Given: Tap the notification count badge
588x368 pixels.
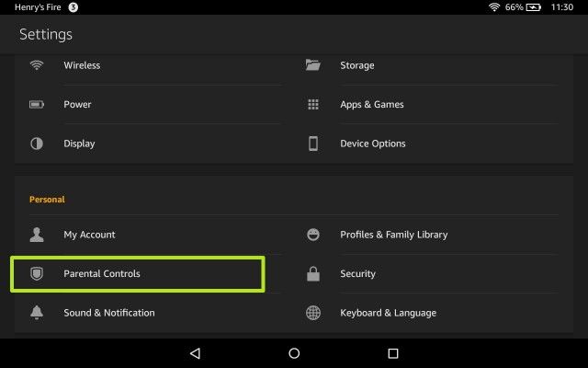Looking at the screenshot, I should point(73,7).
